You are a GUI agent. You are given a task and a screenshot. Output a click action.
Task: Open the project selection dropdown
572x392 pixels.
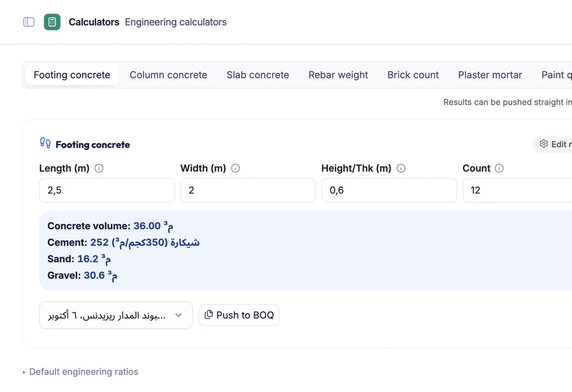(x=116, y=315)
